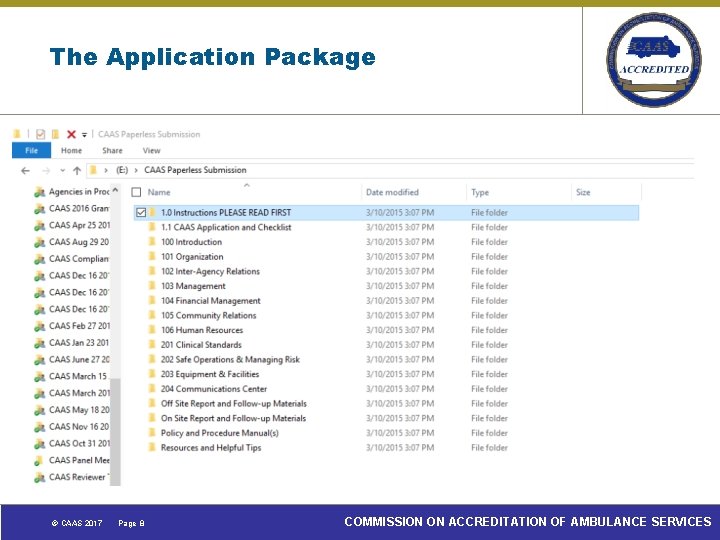Sort by the Date modified column header
The height and width of the screenshot is (540, 720).
392,192
